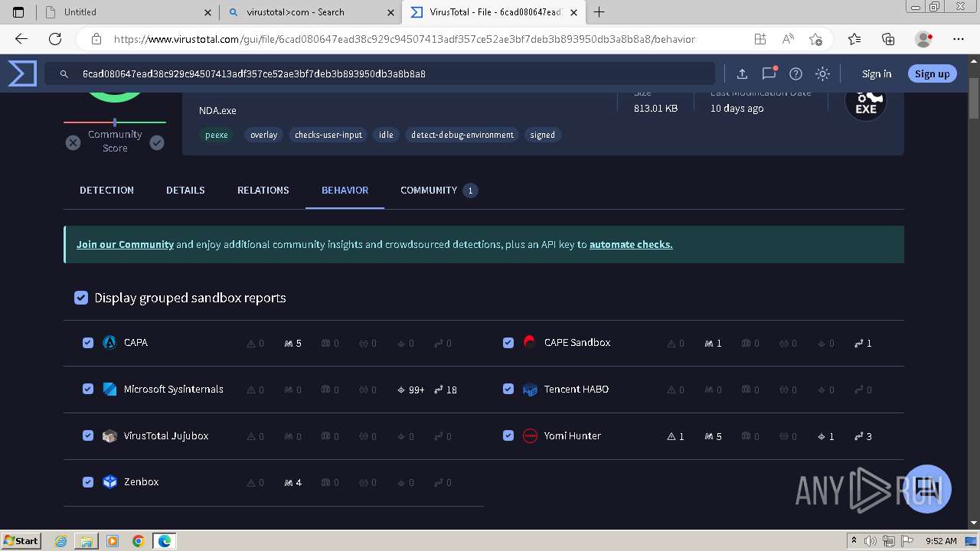
Task: Uncheck the CAPA sandbox checkbox
Action: pos(88,342)
